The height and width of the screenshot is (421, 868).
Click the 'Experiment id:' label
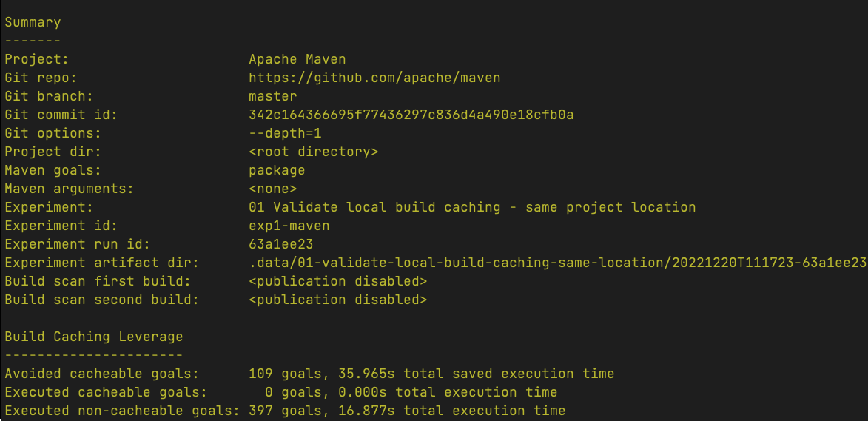(x=61, y=226)
